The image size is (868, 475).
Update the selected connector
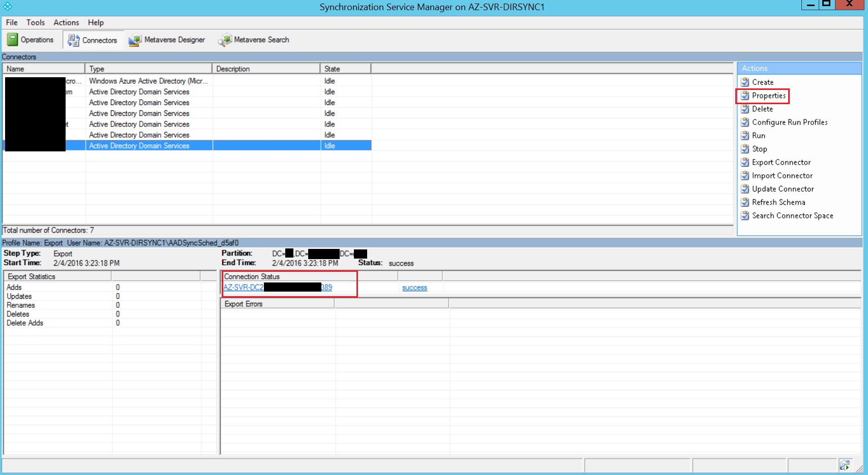click(782, 188)
